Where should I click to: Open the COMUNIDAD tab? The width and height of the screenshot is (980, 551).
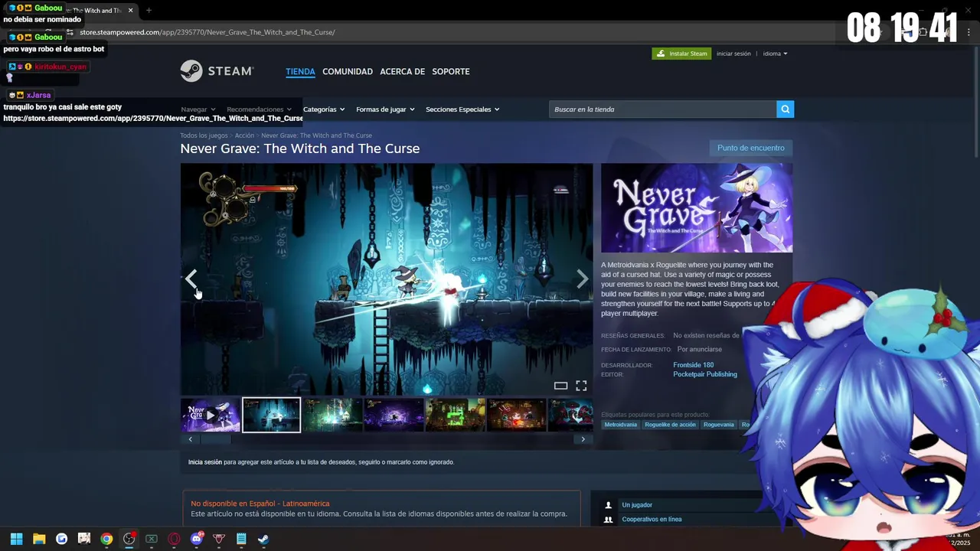click(x=348, y=71)
